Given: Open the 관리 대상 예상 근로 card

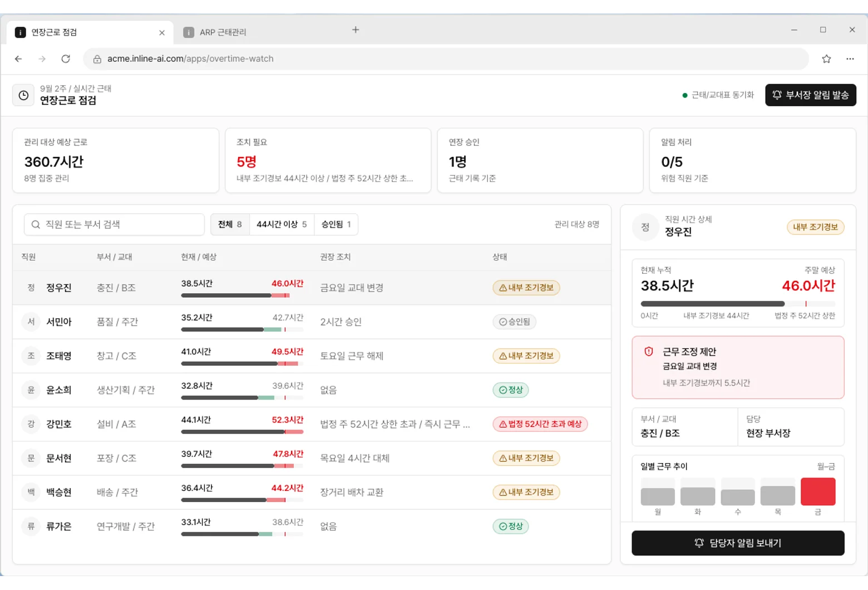Looking at the screenshot, I should coord(116,160).
